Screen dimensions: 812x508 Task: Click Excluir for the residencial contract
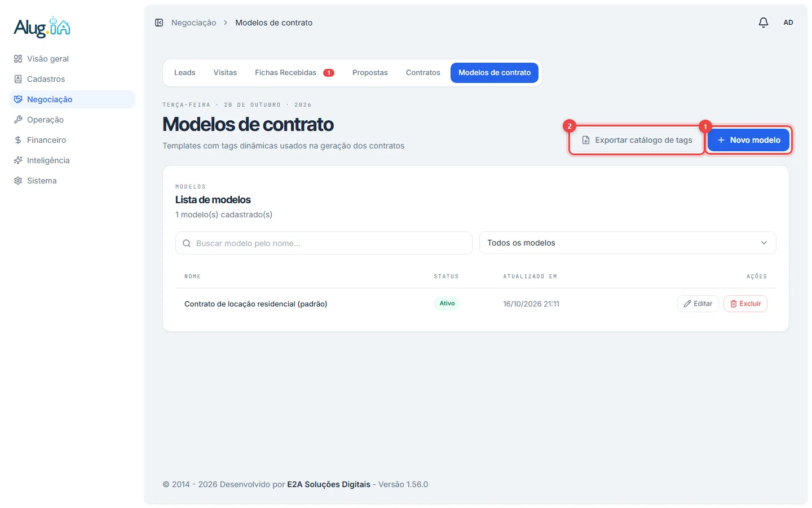745,304
